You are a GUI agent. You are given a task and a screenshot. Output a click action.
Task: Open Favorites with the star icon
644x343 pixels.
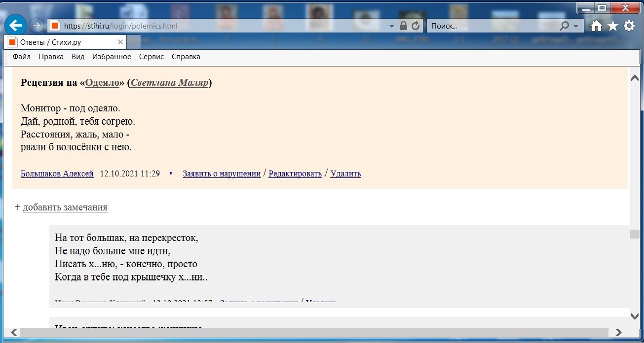pyautogui.click(x=612, y=26)
